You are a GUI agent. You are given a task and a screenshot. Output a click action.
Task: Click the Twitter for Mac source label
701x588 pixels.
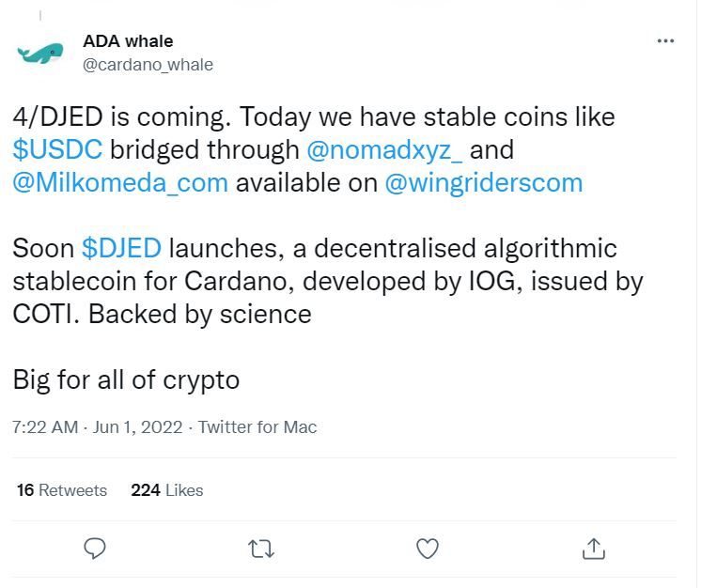tap(257, 427)
